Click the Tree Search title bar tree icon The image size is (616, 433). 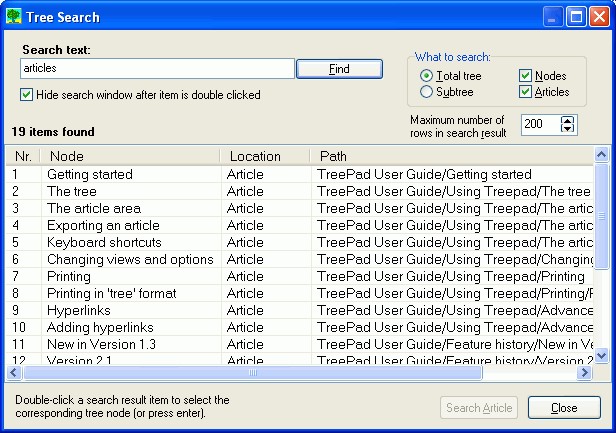click(14, 15)
